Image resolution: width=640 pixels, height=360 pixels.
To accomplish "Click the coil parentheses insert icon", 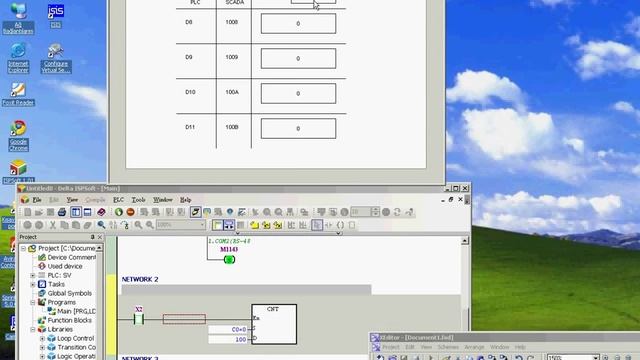I will click(340, 225).
